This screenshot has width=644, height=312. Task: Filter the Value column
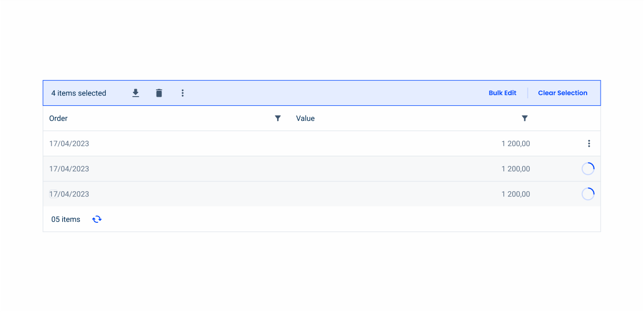[525, 118]
